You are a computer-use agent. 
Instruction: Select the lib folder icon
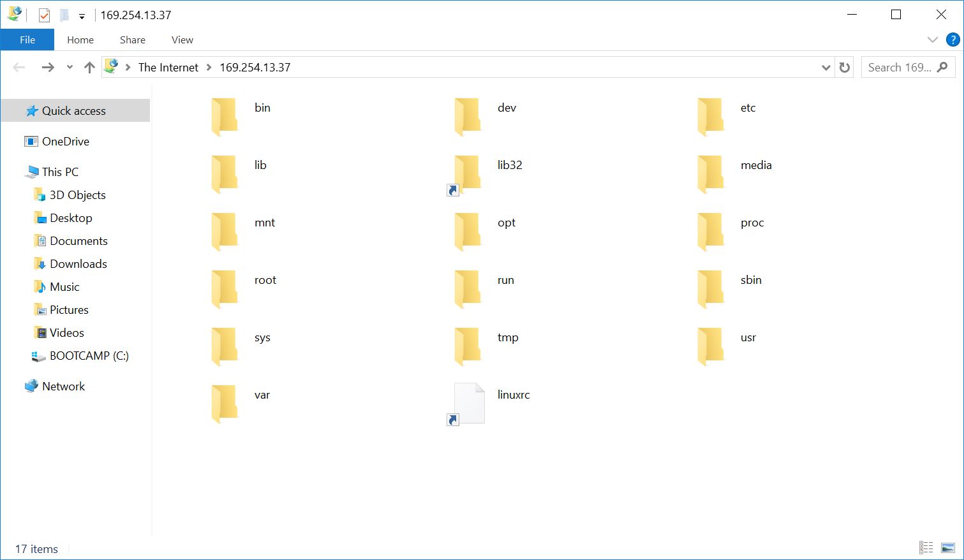point(225,174)
